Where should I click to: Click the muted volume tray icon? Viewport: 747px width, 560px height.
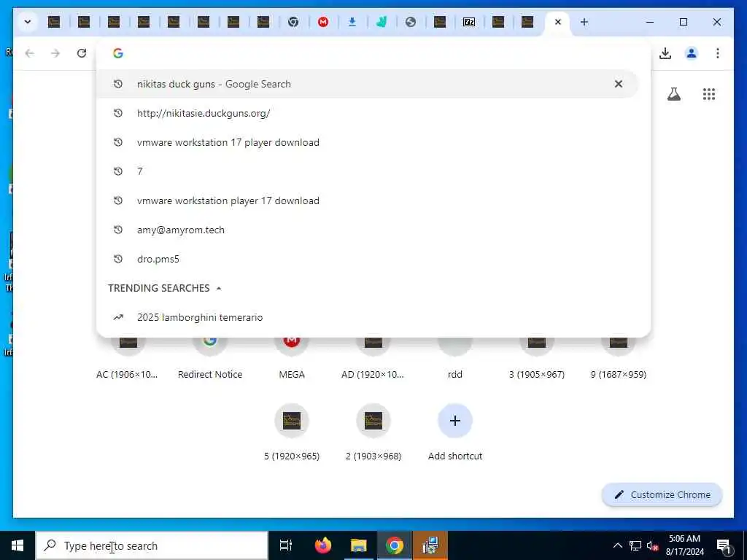tap(652, 545)
